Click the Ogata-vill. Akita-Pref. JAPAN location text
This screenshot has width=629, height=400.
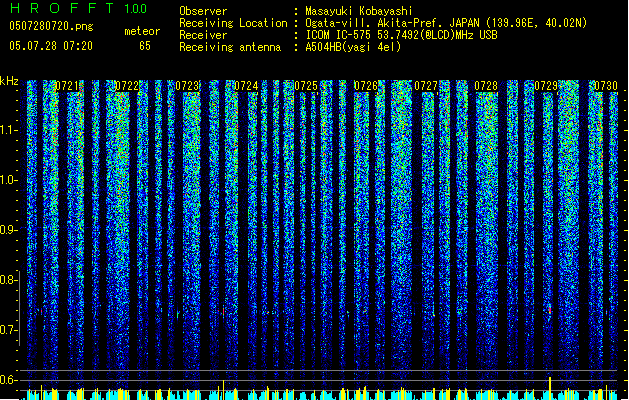pyautogui.click(x=446, y=23)
